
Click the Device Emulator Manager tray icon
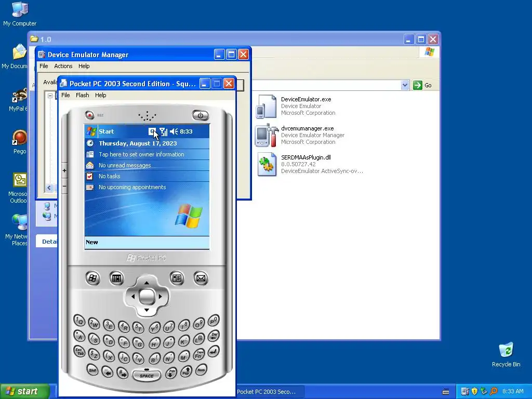pos(465,392)
